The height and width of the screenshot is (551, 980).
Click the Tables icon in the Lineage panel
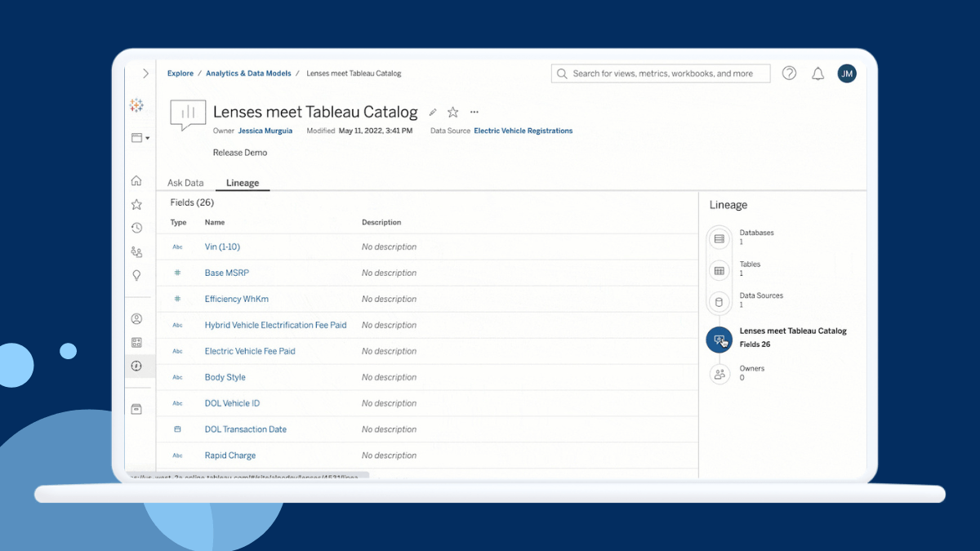pos(719,270)
